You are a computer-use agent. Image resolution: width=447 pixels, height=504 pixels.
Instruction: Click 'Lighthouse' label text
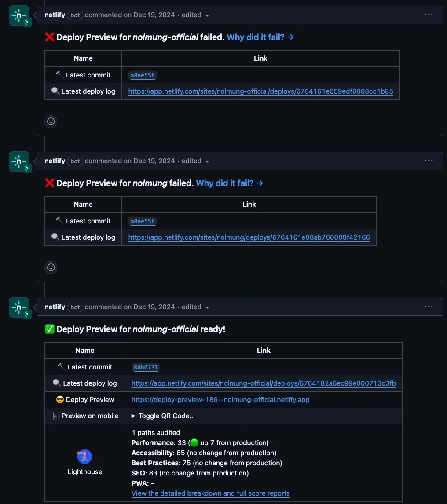(85, 471)
